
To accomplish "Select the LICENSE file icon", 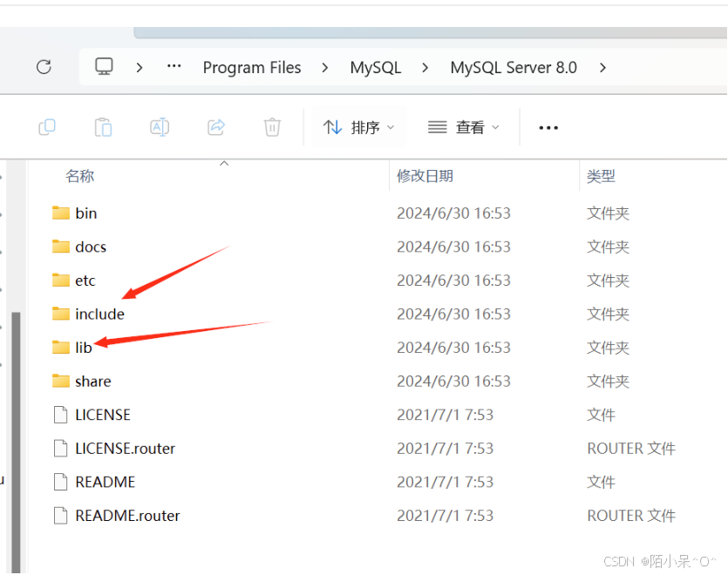I will (60, 415).
